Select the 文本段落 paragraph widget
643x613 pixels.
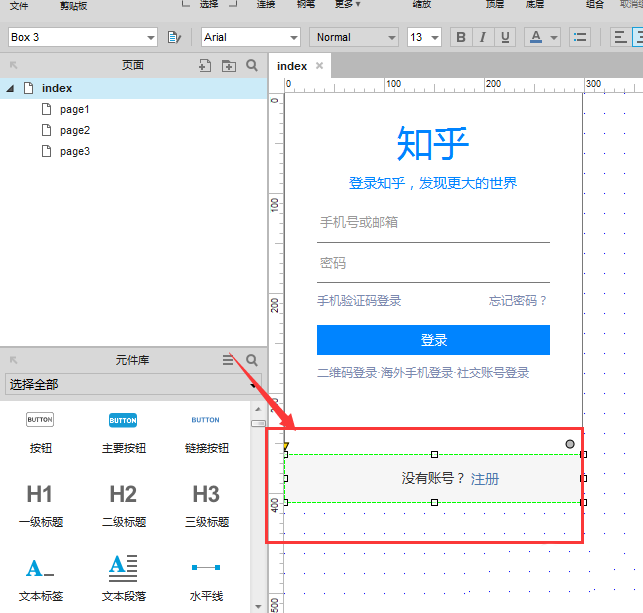[123, 578]
